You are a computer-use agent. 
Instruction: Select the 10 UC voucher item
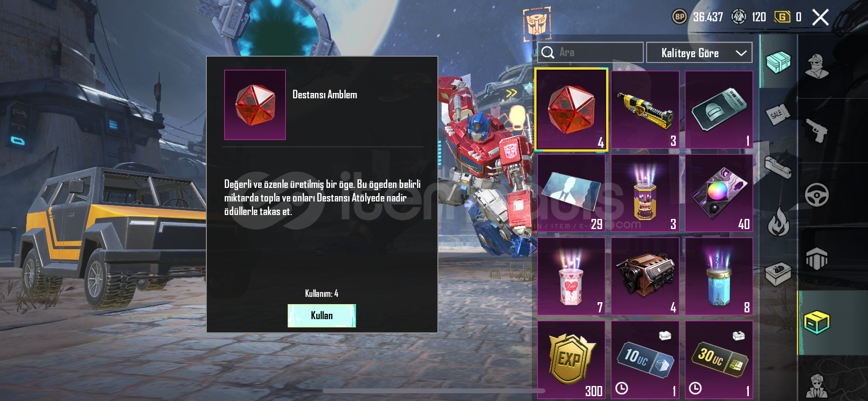(x=645, y=360)
